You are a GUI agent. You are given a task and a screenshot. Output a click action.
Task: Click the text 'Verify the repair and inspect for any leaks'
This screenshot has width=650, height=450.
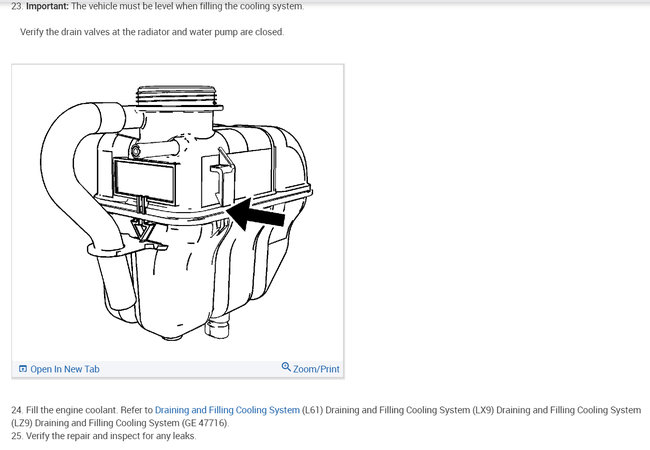[111, 436]
